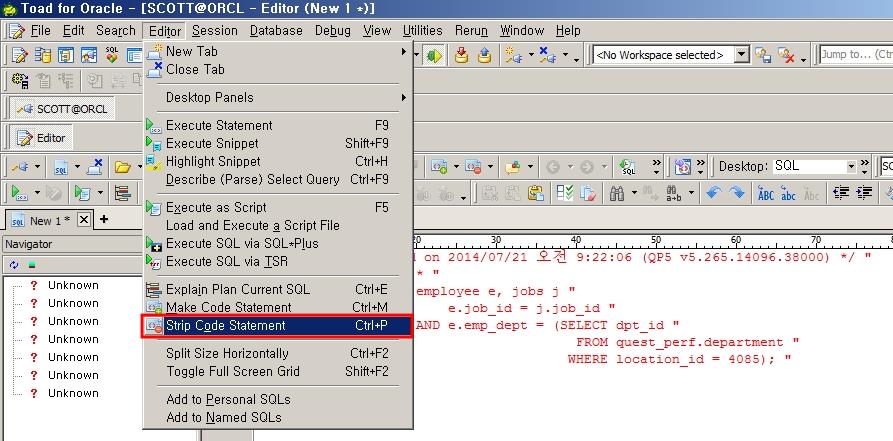Click the Commit icon in main toolbar

pos(462,55)
